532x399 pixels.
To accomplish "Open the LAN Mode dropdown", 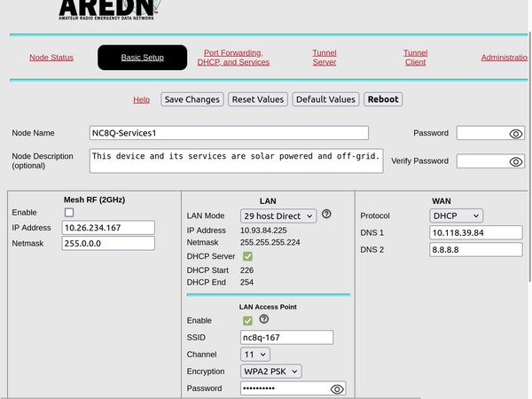I will point(278,216).
